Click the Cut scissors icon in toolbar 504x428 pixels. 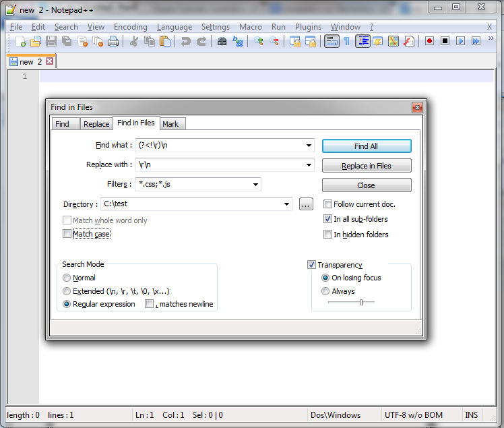[133, 41]
